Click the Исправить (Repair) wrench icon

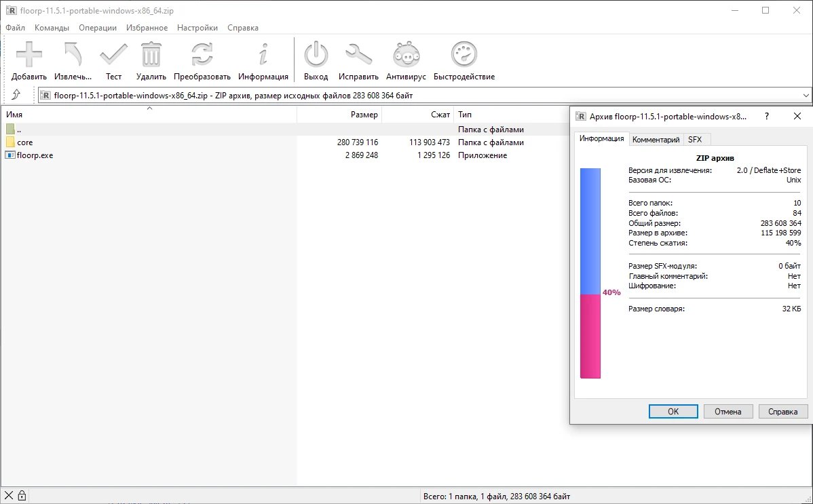[x=358, y=60]
